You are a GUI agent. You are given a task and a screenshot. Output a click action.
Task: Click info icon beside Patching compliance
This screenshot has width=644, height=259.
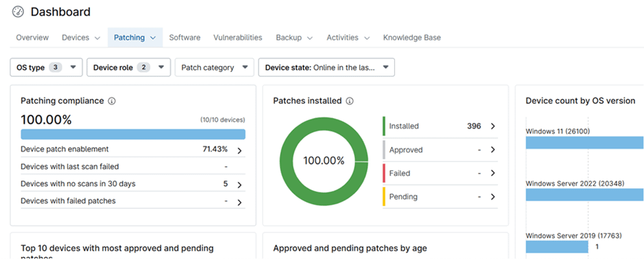[111, 101]
